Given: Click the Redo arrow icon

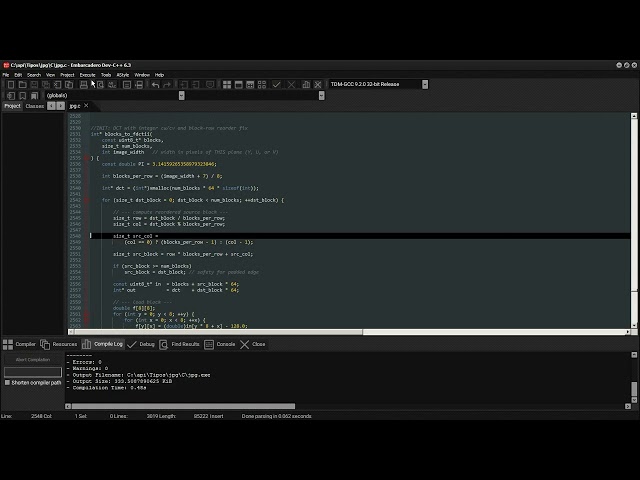Looking at the screenshot, I should click(168, 84).
